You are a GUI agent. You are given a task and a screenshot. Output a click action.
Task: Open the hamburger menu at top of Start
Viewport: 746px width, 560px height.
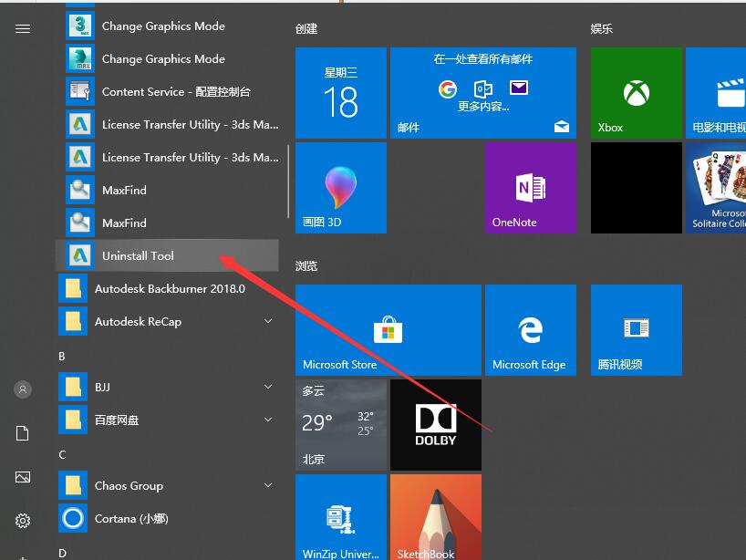pos(23,29)
